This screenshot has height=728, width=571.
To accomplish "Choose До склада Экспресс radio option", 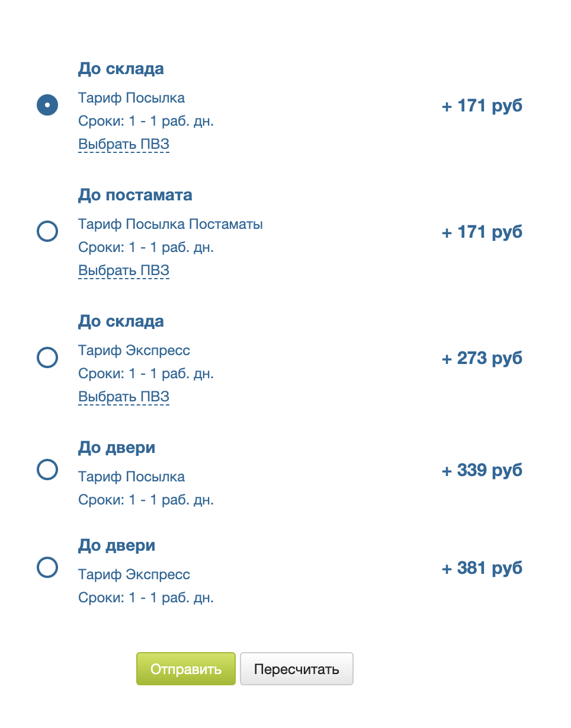I will pos(47,357).
